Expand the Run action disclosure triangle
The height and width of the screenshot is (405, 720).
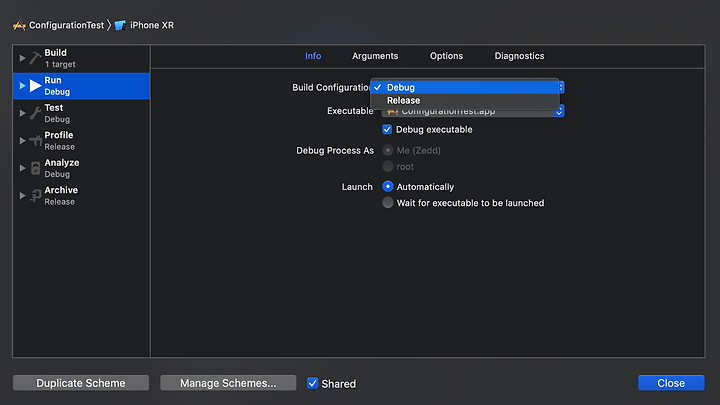tap(22, 86)
